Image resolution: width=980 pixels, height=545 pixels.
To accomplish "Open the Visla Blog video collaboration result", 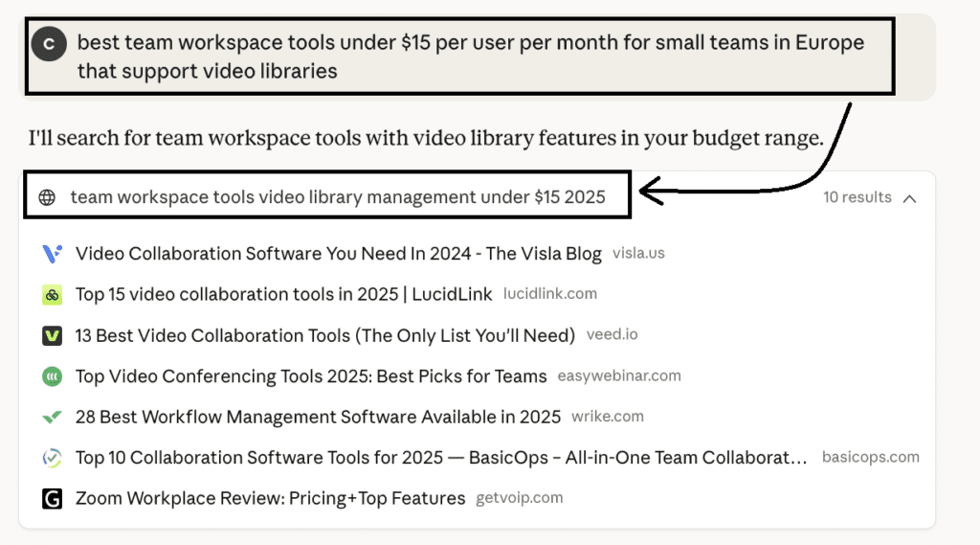I will (x=338, y=254).
